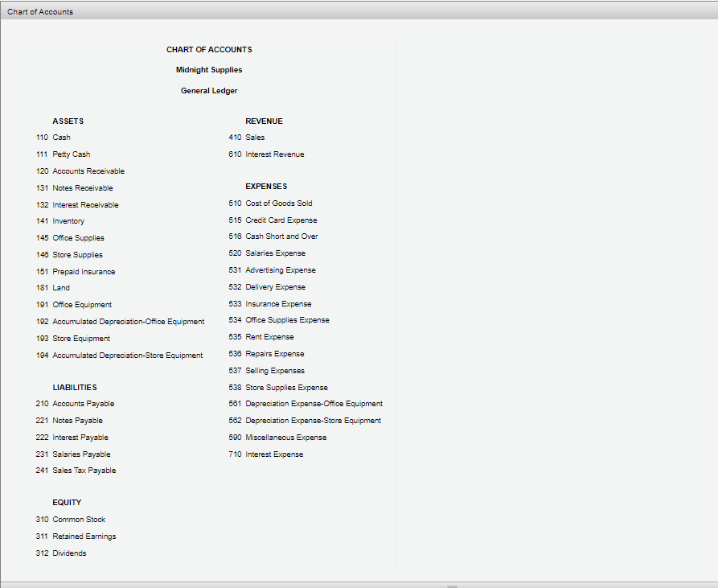Select the 531 Advertising Expense account

272,270
